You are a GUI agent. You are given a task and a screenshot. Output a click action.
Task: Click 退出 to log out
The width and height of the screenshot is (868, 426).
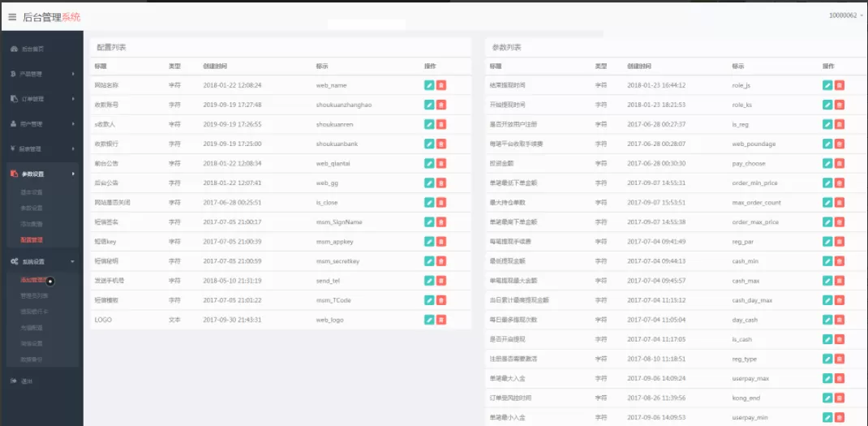27,381
